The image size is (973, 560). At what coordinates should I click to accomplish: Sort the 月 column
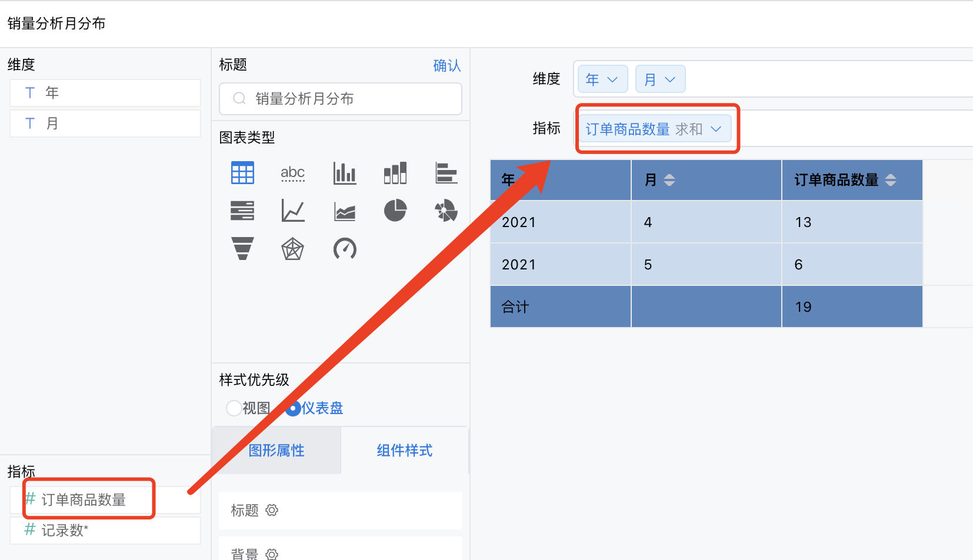coord(669,180)
